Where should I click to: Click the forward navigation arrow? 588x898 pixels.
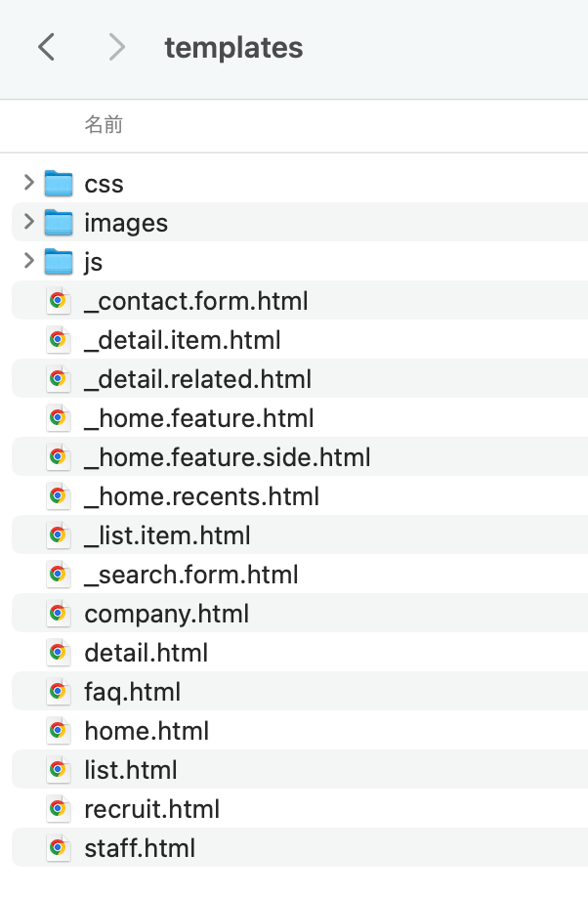[117, 47]
